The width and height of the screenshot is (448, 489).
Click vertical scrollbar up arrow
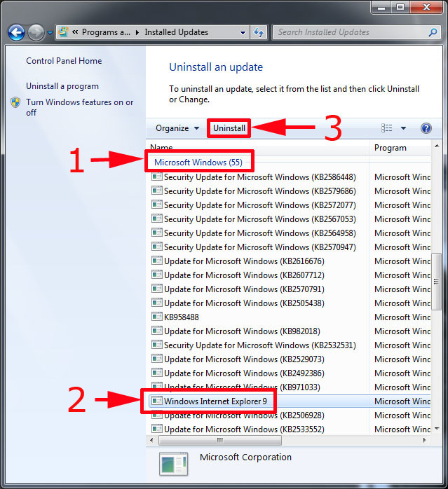coord(437,146)
